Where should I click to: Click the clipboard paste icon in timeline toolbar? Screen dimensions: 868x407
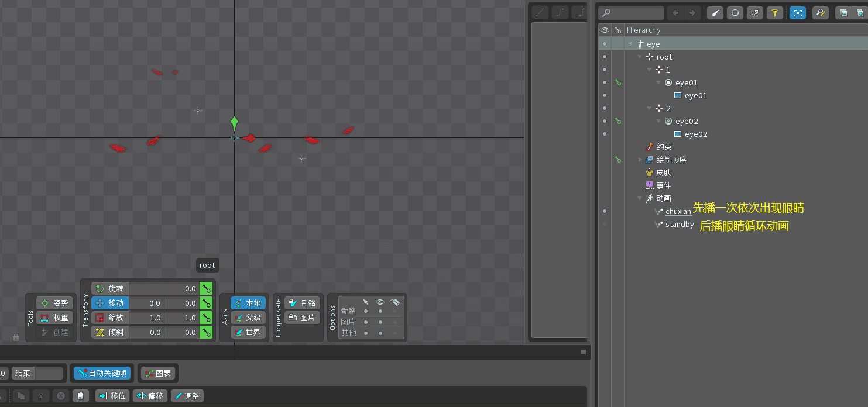[80, 396]
